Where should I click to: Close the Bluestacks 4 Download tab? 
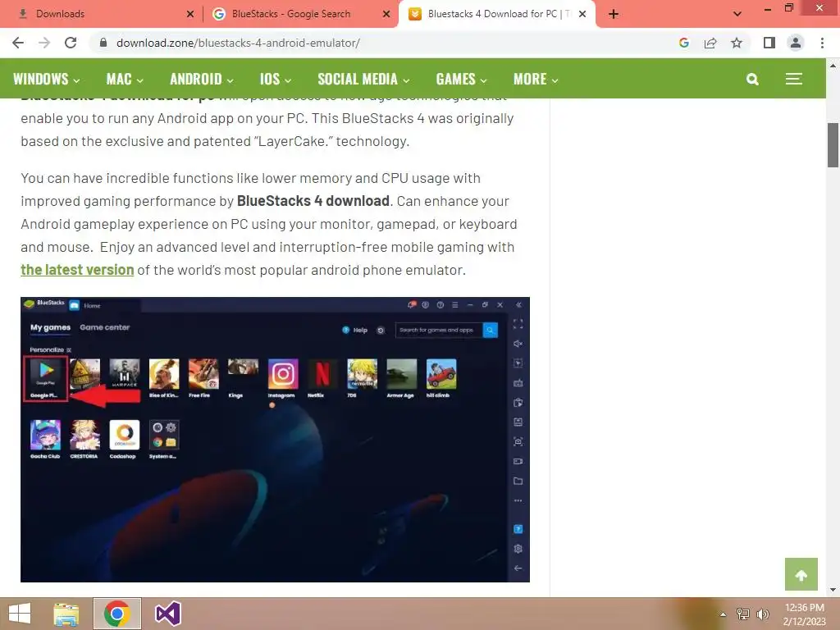[582, 14]
